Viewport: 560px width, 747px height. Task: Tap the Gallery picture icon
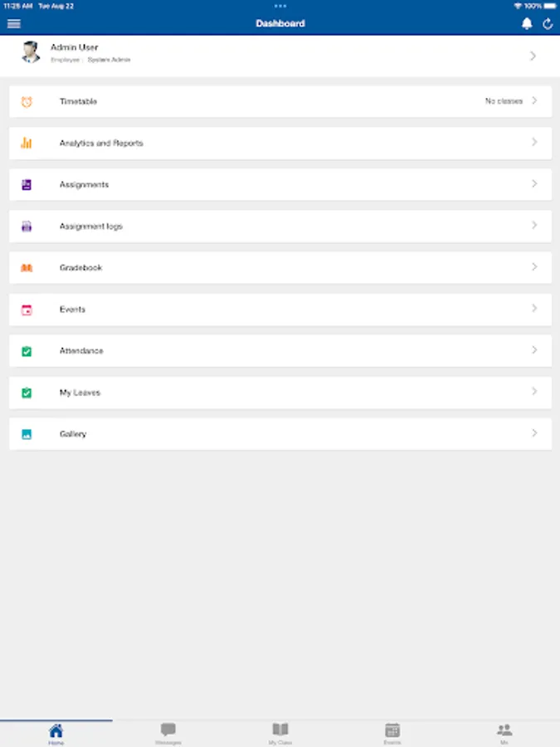point(27,434)
